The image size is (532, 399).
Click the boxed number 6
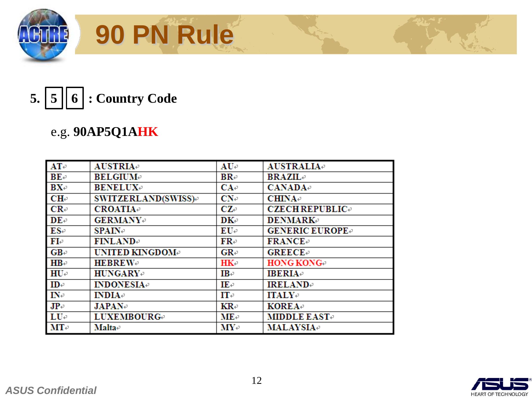click(x=75, y=98)
